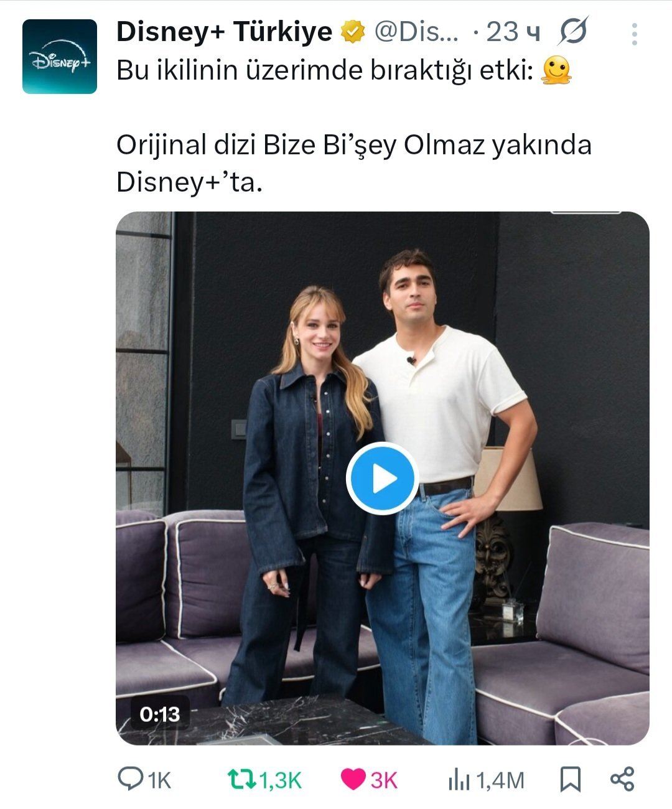Click the gold verified badge
Image resolution: width=672 pixels, height=809 pixels.
coord(352,32)
